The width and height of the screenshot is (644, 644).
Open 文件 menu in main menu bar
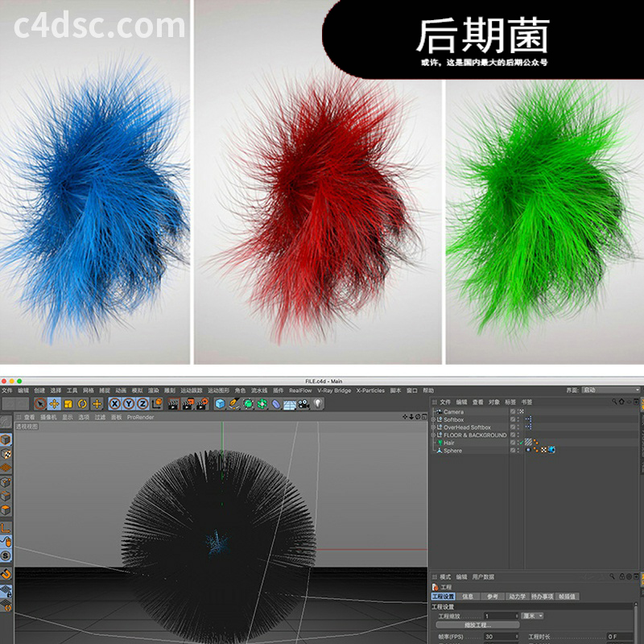[x=7, y=390]
